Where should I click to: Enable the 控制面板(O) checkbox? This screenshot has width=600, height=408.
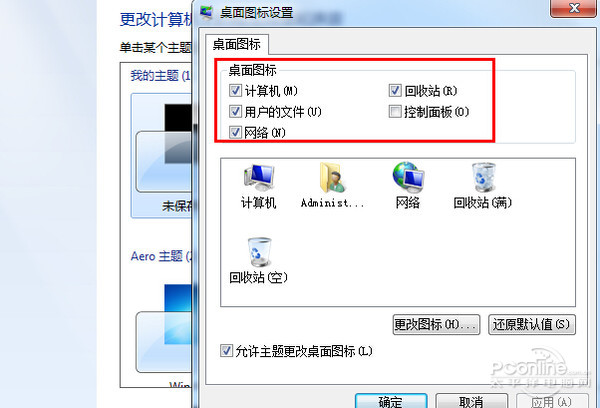tap(395, 112)
